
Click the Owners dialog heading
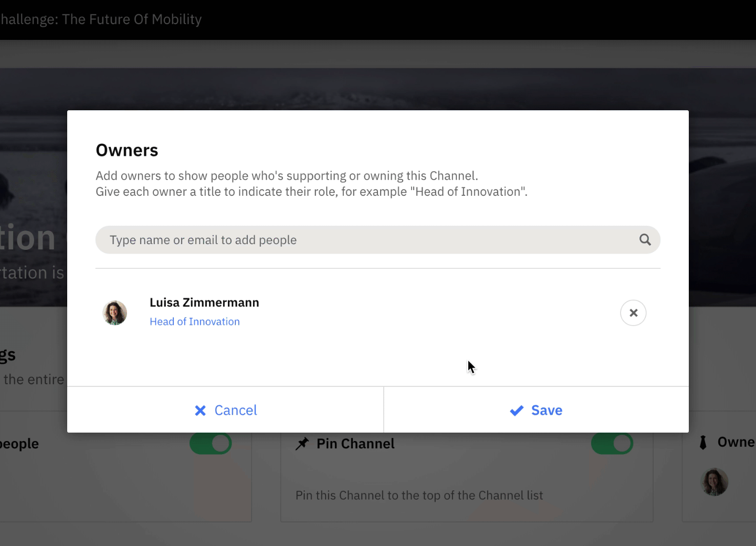click(x=127, y=150)
